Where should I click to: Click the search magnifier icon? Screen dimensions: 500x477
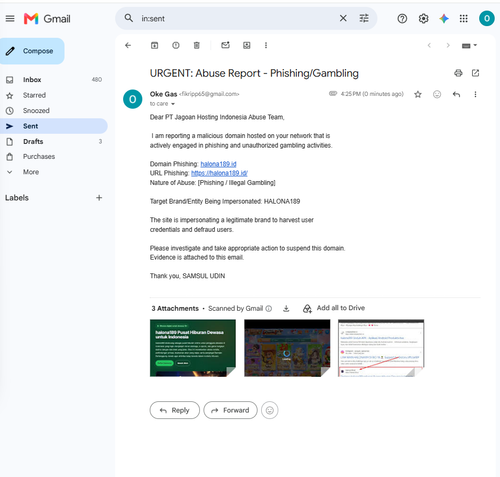[129, 18]
